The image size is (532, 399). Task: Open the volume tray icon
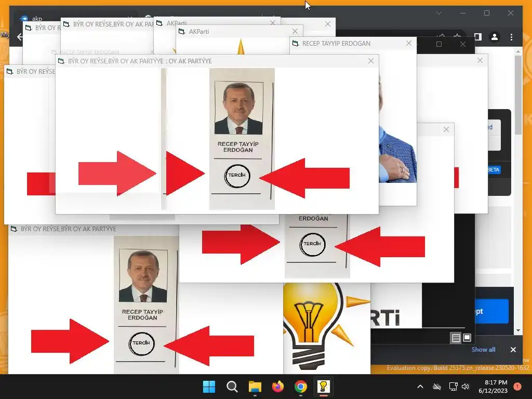pos(465,387)
